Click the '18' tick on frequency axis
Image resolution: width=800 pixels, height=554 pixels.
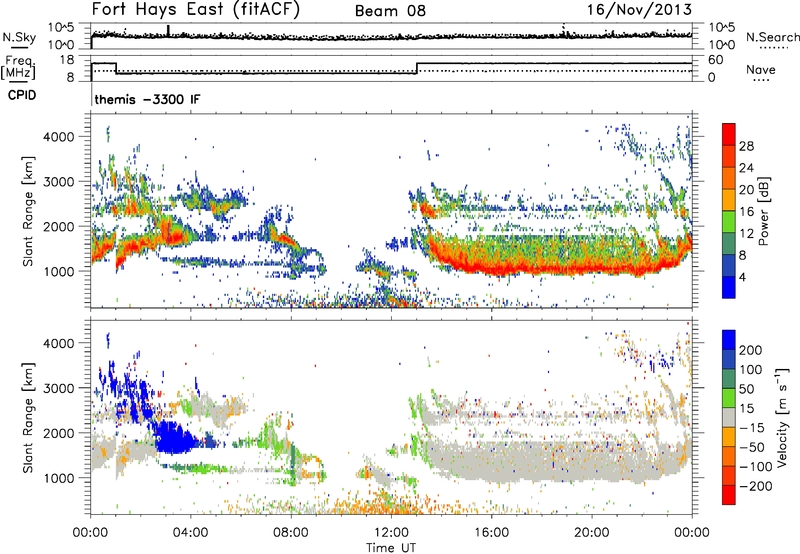click(x=67, y=60)
